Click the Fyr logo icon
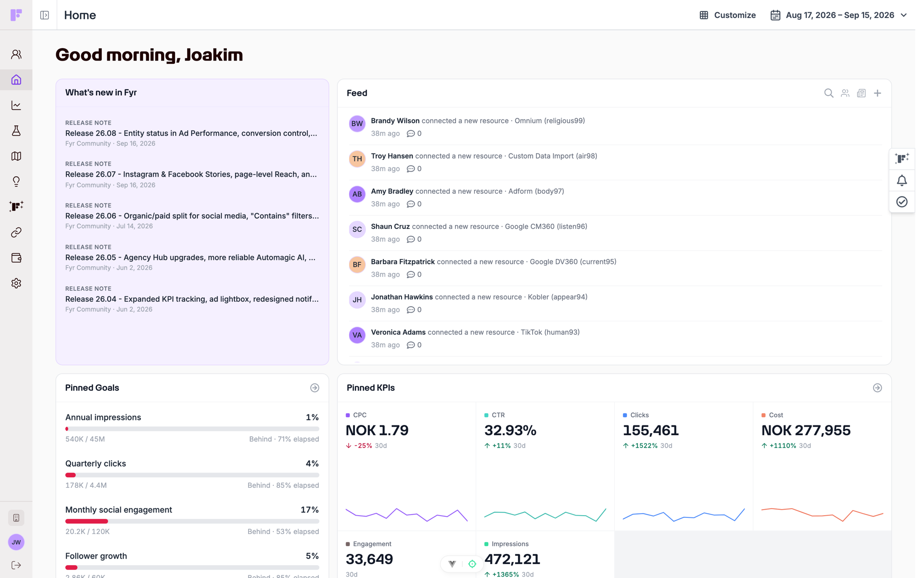924x578 pixels. point(16,15)
